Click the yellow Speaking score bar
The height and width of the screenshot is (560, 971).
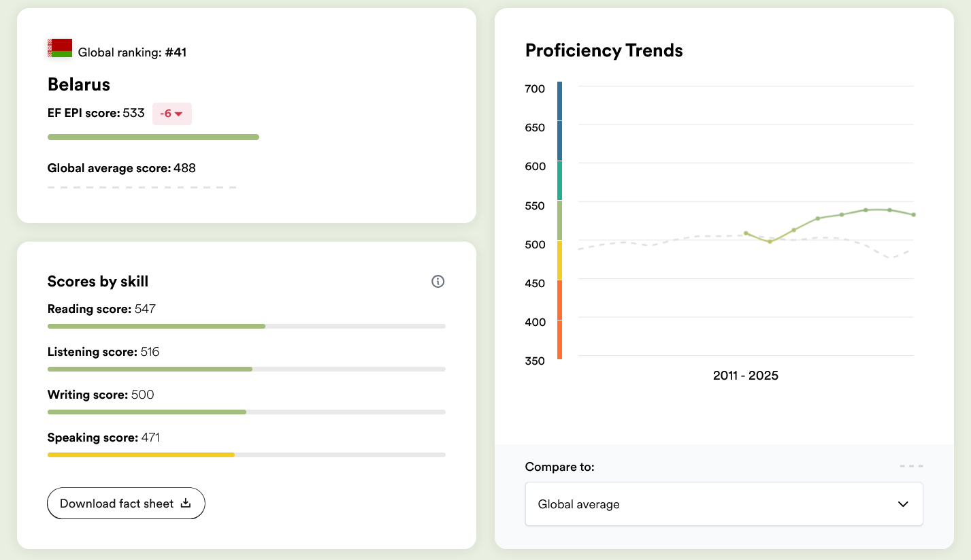click(x=141, y=455)
